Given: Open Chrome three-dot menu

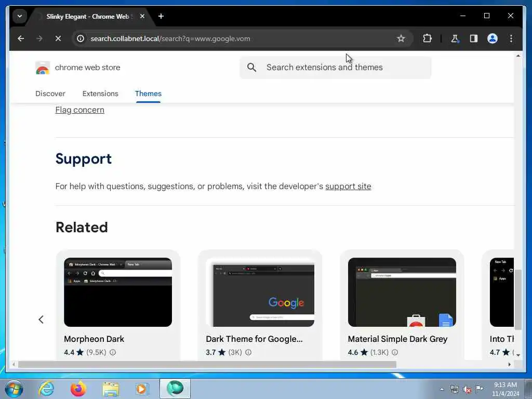Looking at the screenshot, I should click(511, 38).
